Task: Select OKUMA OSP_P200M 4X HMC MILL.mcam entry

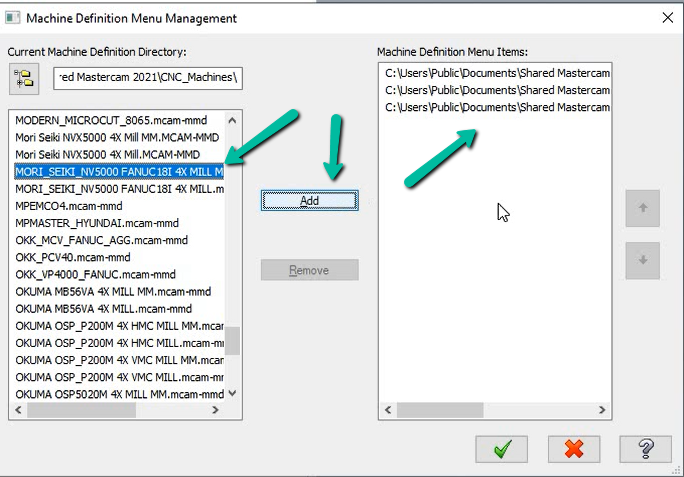Action: (120, 343)
